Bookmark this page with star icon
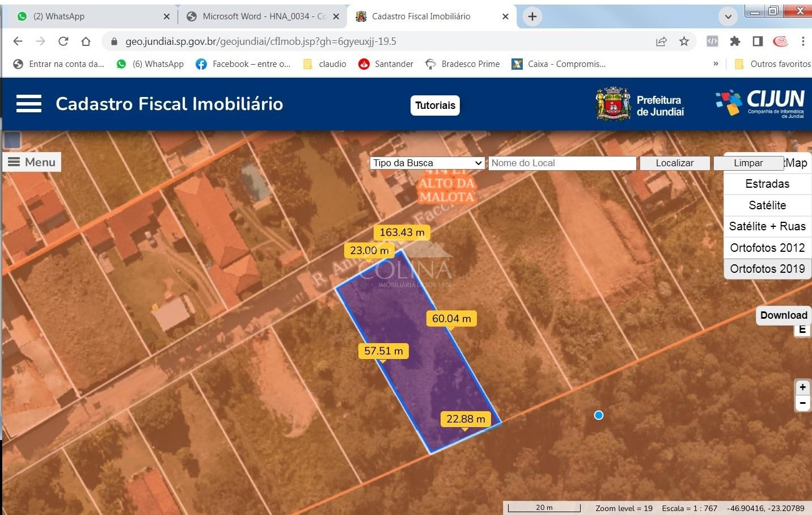The height and width of the screenshot is (515, 812). tap(684, 41)
